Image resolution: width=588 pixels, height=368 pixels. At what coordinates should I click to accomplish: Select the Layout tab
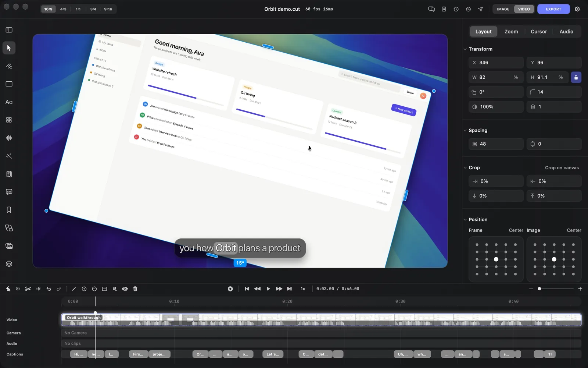click(483, 32)
